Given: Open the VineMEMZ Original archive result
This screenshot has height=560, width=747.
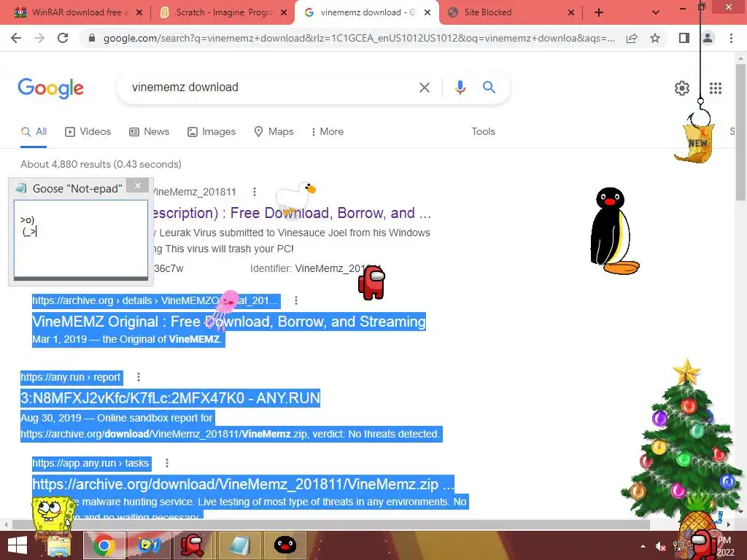Looking at the screenshot, I should (x=228, y=322).
